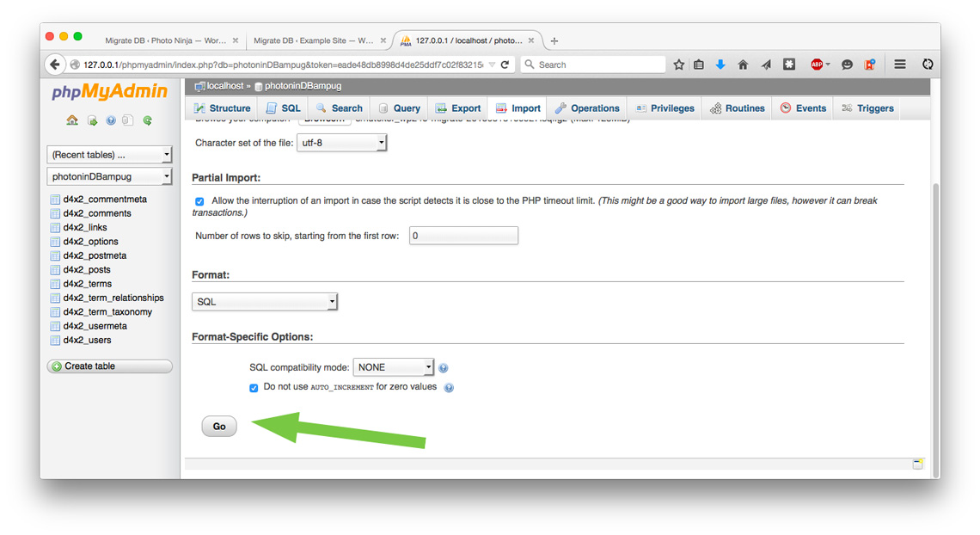Viewport: 980px width, 535px height.
Task: Open the Privileges tab
Action: pos(665,108)
